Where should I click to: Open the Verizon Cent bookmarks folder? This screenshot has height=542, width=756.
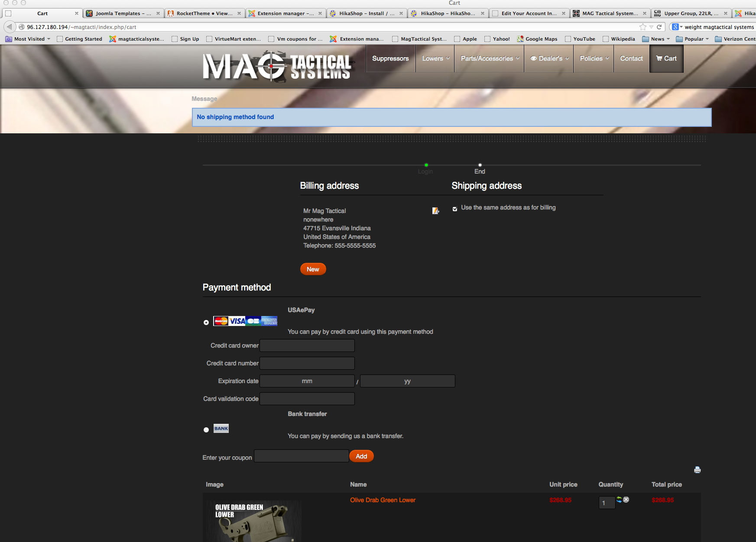735,39
